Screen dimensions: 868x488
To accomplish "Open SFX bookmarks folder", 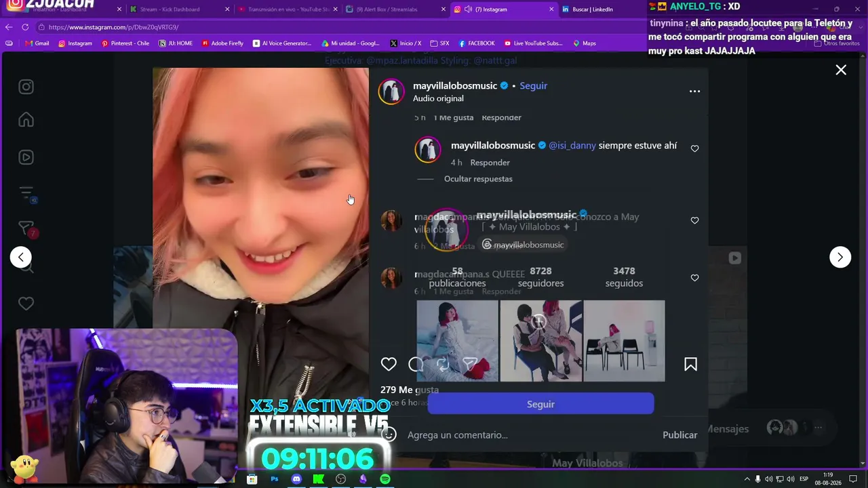I will pyautogui.click(x=439, y=43).
